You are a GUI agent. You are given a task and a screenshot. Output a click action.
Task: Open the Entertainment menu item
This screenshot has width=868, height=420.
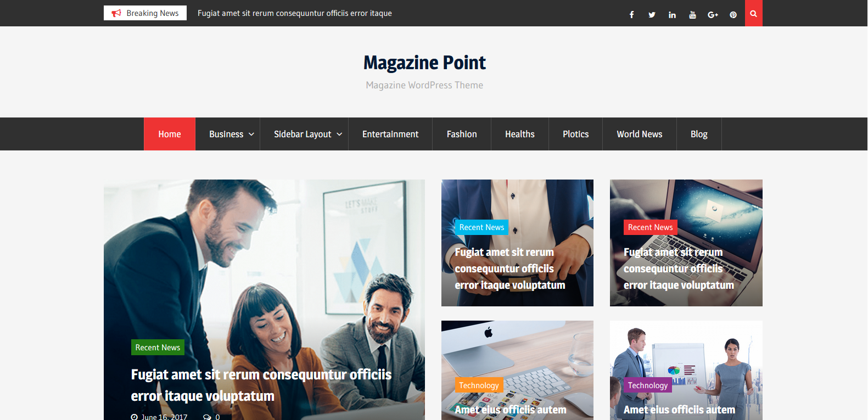tap(390, 134)
